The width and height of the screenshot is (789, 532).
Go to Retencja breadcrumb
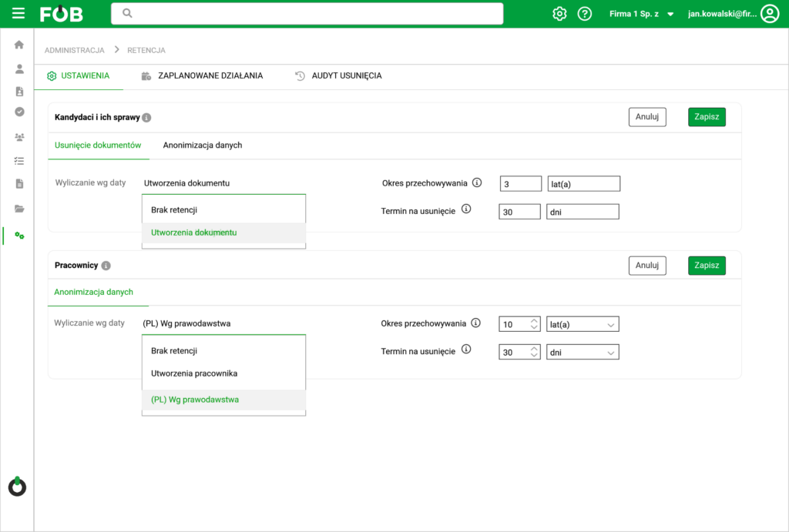pyautogui.click(x=146, y=50)
